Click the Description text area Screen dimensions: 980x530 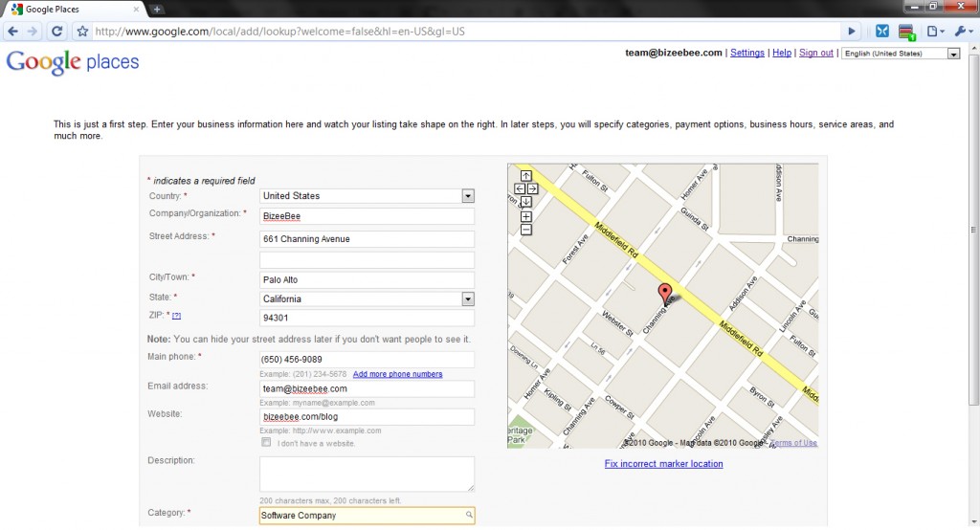click(367, 475)
